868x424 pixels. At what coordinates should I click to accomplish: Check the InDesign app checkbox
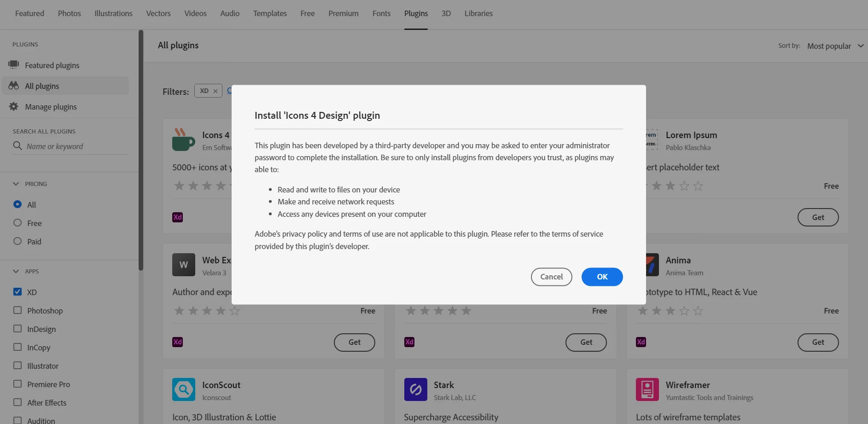tap(17, 329)
